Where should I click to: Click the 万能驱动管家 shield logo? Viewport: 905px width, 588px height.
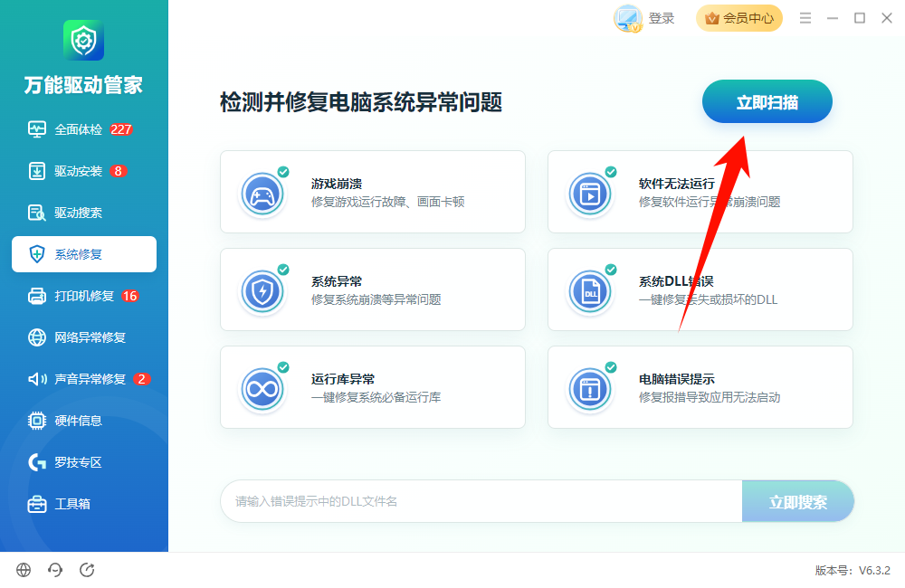click(x=83, y=40)
